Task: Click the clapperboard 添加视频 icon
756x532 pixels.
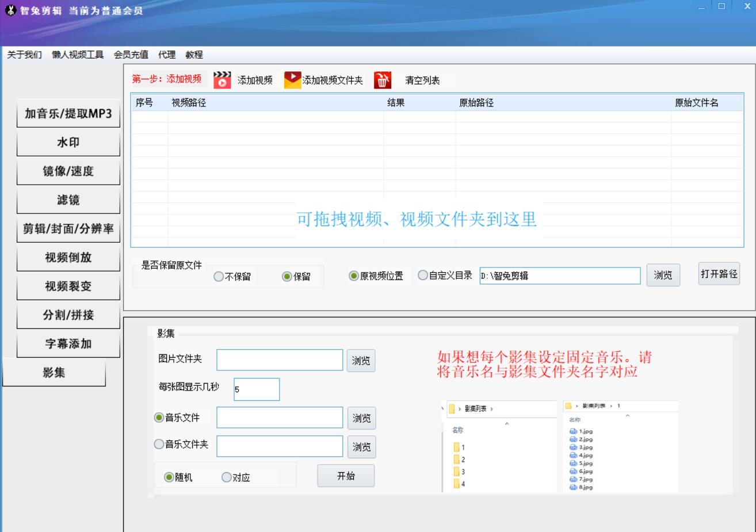Action: [222, 80]
